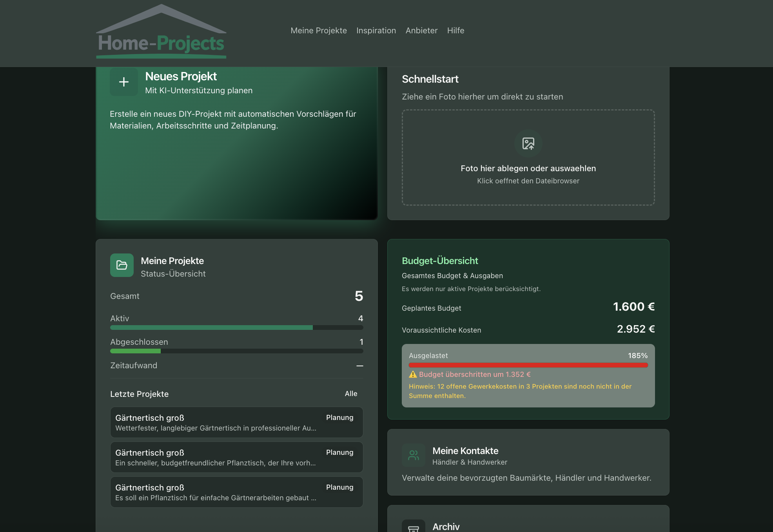This screenshot has height=532, width=773.
Task: Click the Alle link under Letzte Projekte
Action: 350,394
